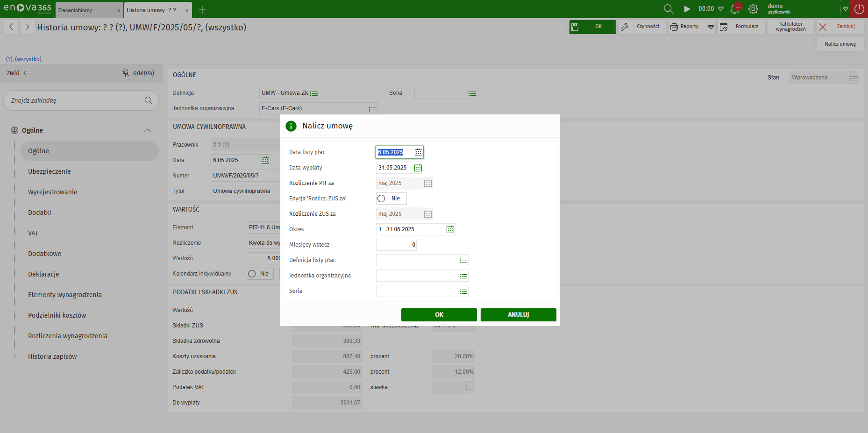
Task: Open calendar picker for Data listy płac
Action: (418, 152)
